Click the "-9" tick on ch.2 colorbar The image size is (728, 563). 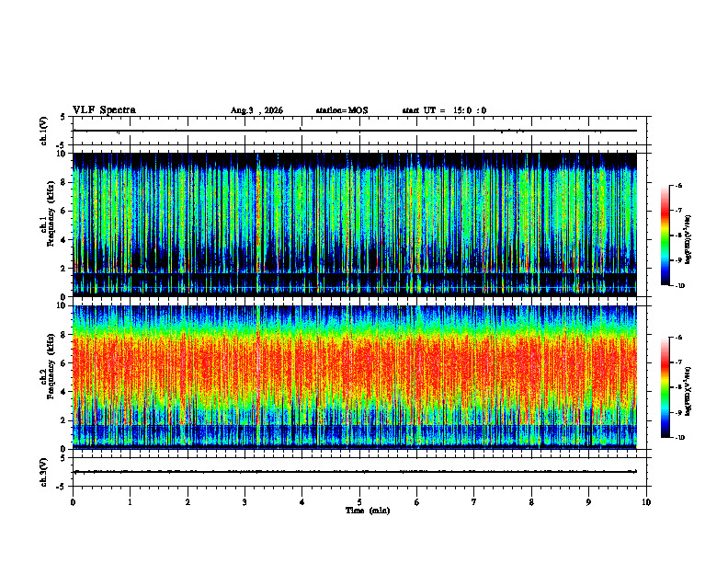pos(678,412)
